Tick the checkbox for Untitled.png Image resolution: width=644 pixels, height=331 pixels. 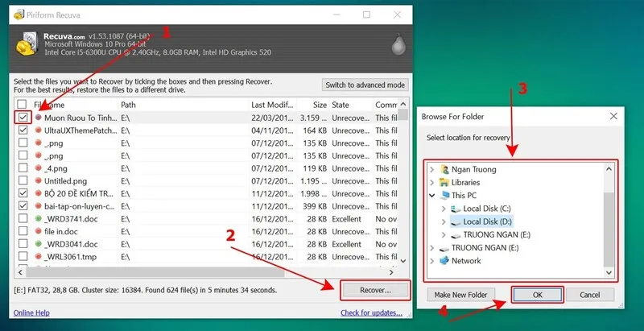pos(23,181)
